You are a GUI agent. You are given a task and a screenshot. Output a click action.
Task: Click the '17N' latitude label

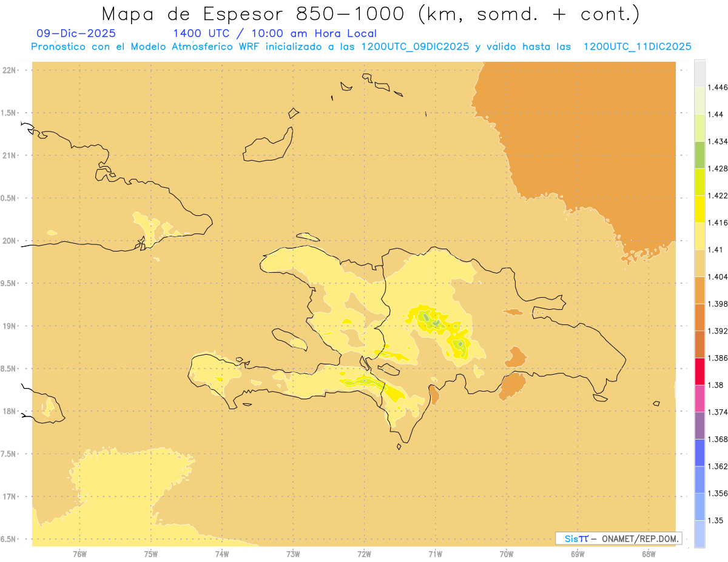10,497
